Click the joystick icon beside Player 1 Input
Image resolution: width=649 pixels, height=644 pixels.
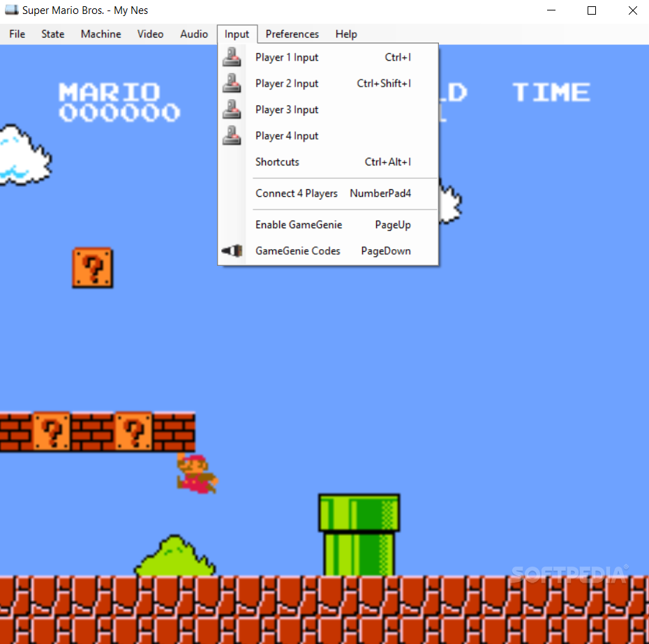pos(232,57)
